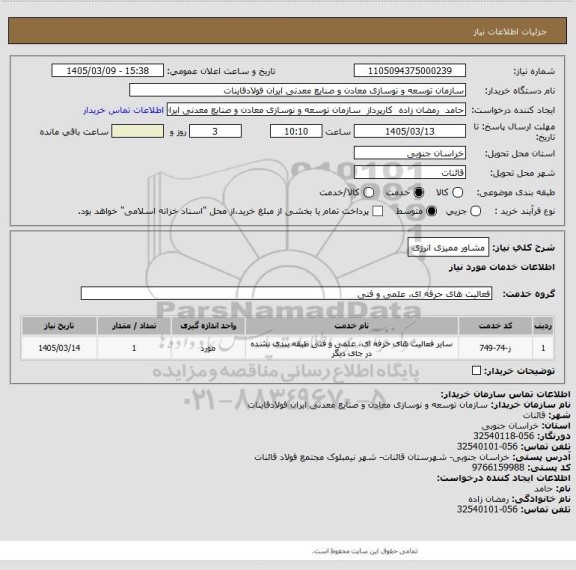This screenshot has height=570, width=576.
Task: Click the service name cell سایر فعالیت های حرفه ای
Action: [352, 349]
